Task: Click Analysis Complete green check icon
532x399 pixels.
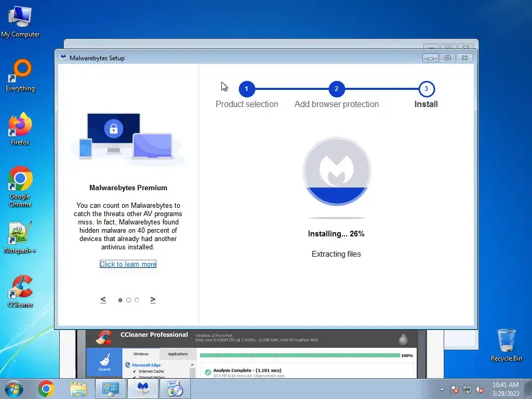Action: [x=208, y=372]
